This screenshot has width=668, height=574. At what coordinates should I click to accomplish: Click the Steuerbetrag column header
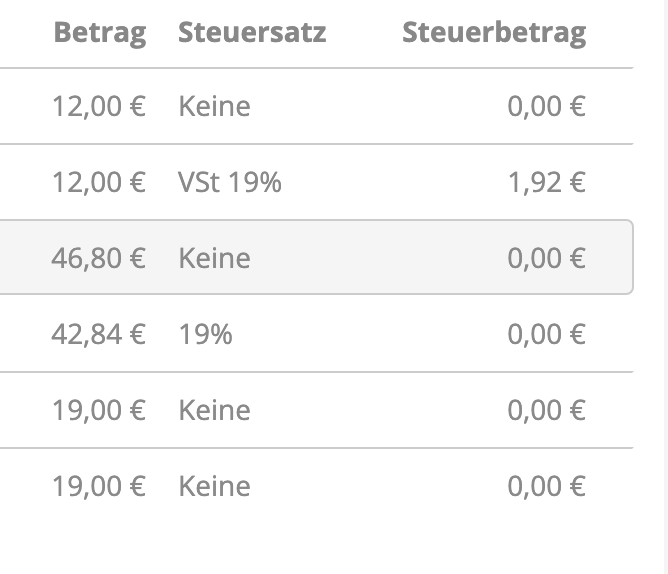pos(494,33)
